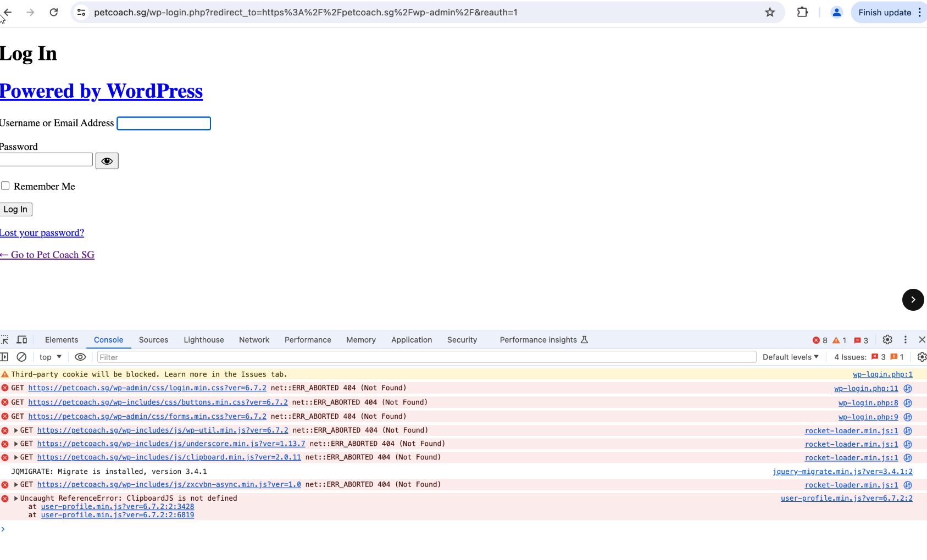Screen dimensions: 927x560
Task: Open DevTools more options kebab menu
Action: (x=906, y=340)
